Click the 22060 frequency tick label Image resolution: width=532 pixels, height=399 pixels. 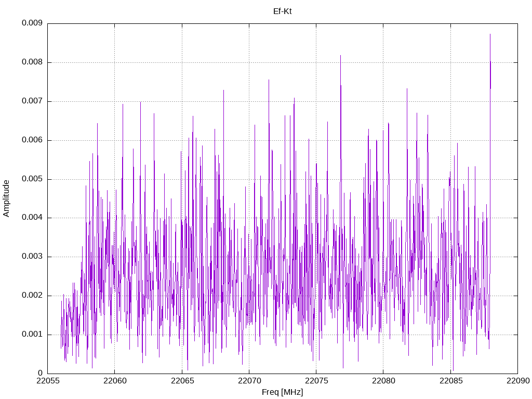[115, 381]
